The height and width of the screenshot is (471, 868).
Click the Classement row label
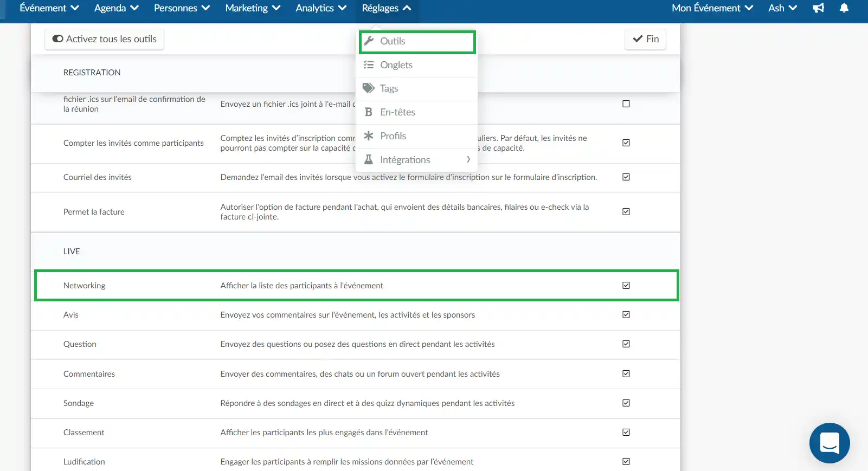click(84, 433)
